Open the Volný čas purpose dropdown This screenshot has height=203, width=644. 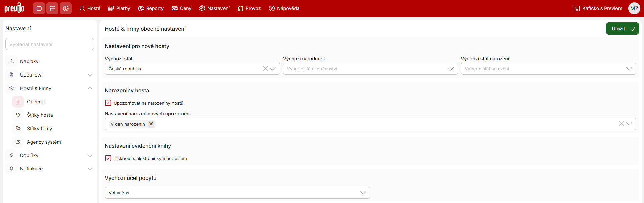(x=237, y=193)
